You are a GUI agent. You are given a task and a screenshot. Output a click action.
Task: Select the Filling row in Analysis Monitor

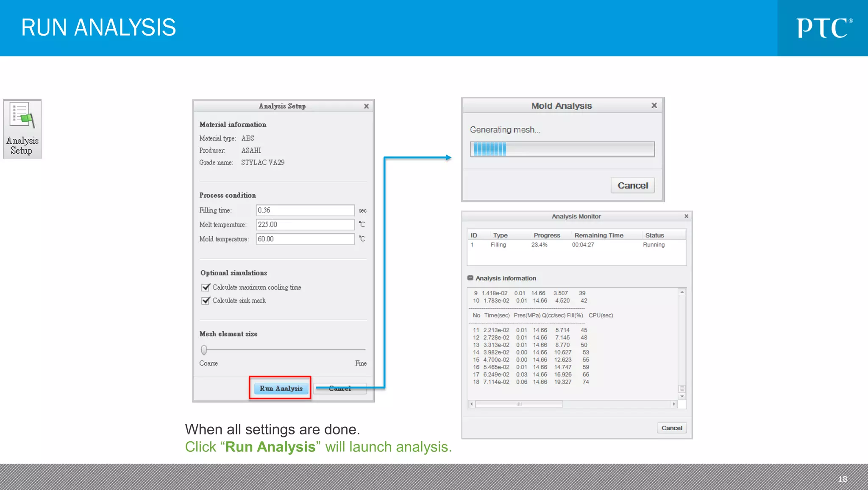click(x=576, y=245)
